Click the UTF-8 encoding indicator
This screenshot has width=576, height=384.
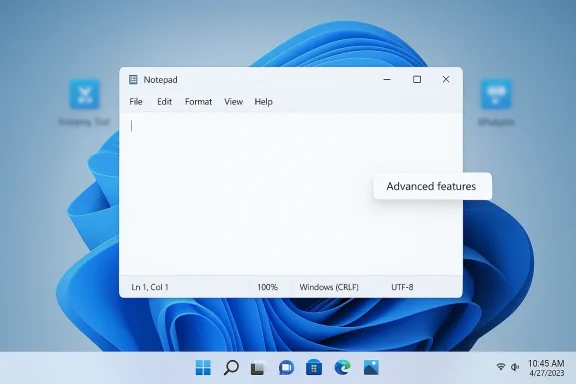[x=402, y=287]
